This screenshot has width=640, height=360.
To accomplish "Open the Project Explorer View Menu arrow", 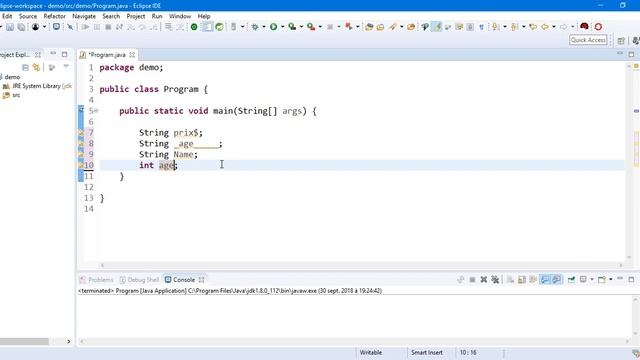I will coord(66,67).
